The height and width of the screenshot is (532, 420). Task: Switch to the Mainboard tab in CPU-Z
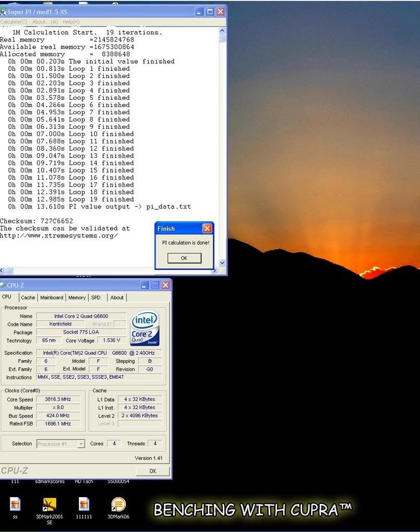point(51,298)
